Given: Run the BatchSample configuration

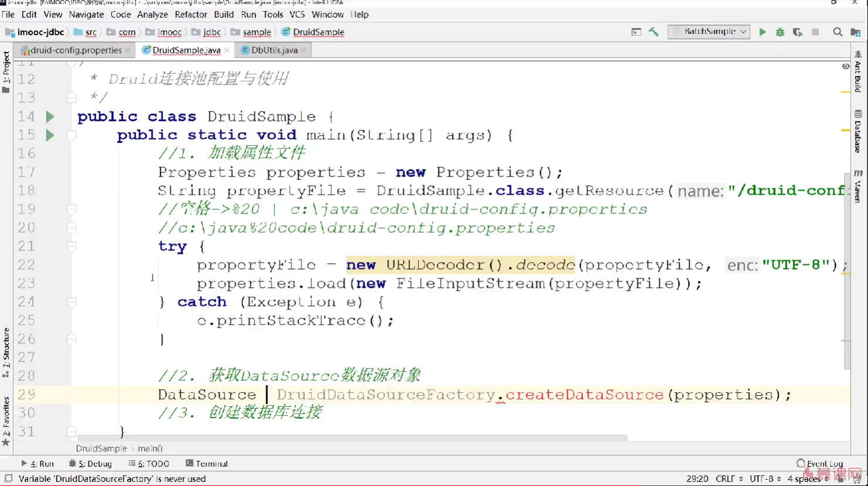Looking at the screenshot, I should click(x=763, y=32).
